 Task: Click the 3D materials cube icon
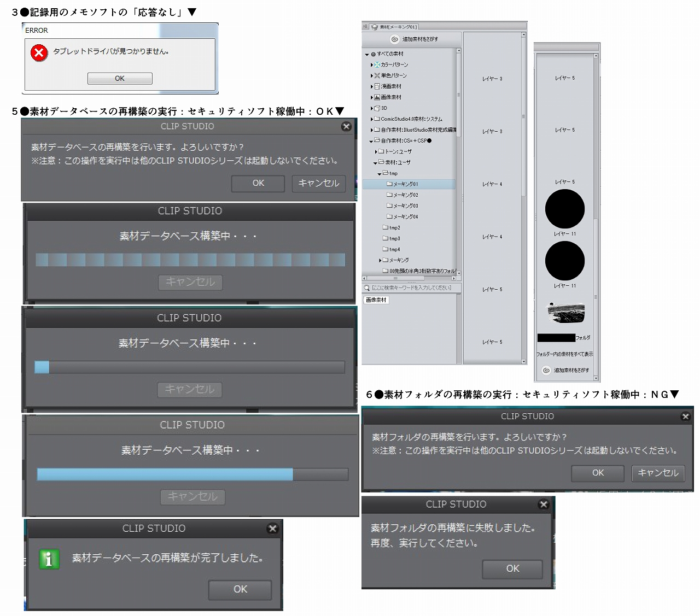click(x=377, y=108)
